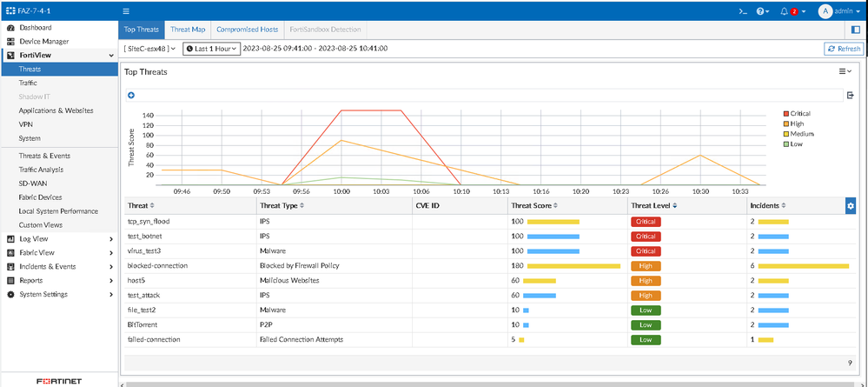Switch to the Threat Map tab

tap(188, 30)
